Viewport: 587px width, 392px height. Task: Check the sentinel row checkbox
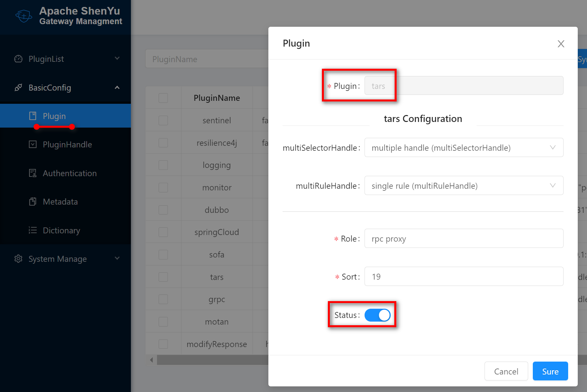(163, 120)
